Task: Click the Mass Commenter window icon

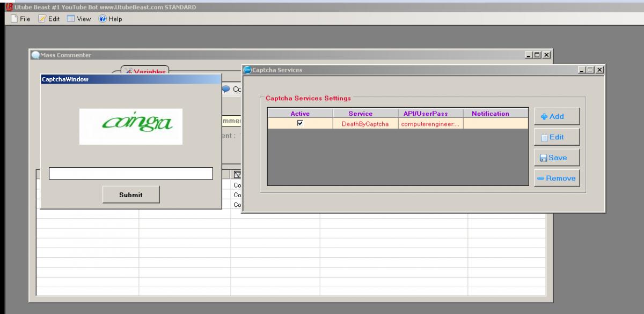Action: pos(35,55)
